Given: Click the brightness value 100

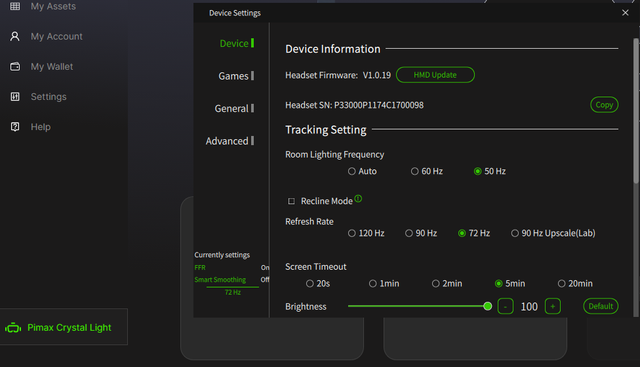Looking at the screenshot, I should click(529, 307).
